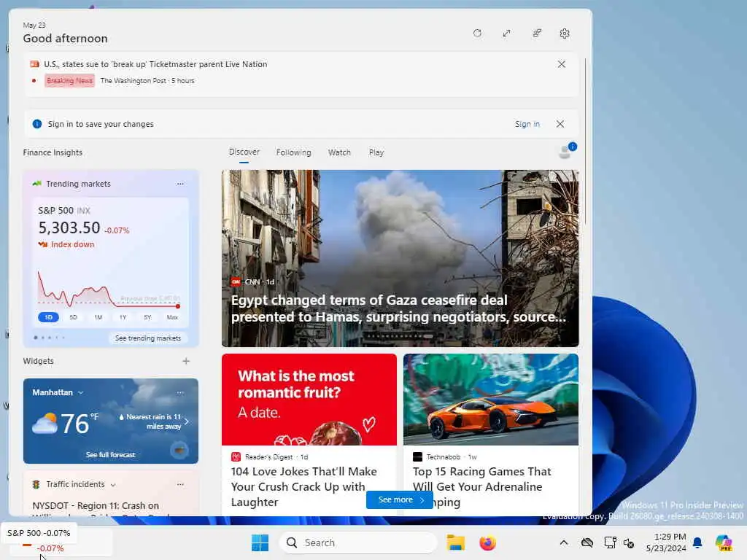Click the taskbar Search box
Viewport: 747px width, 560px height.
coord(357,542)
